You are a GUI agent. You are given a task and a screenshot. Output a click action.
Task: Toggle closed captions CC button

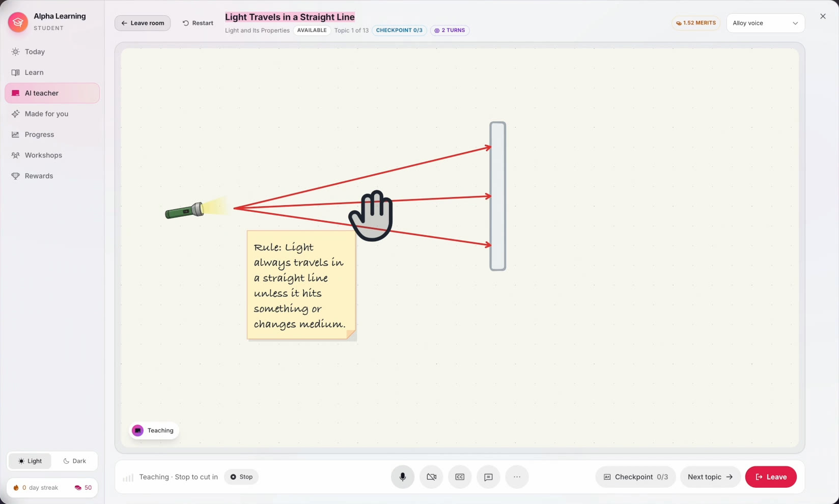pyautogui.click(x=460, y=477)
